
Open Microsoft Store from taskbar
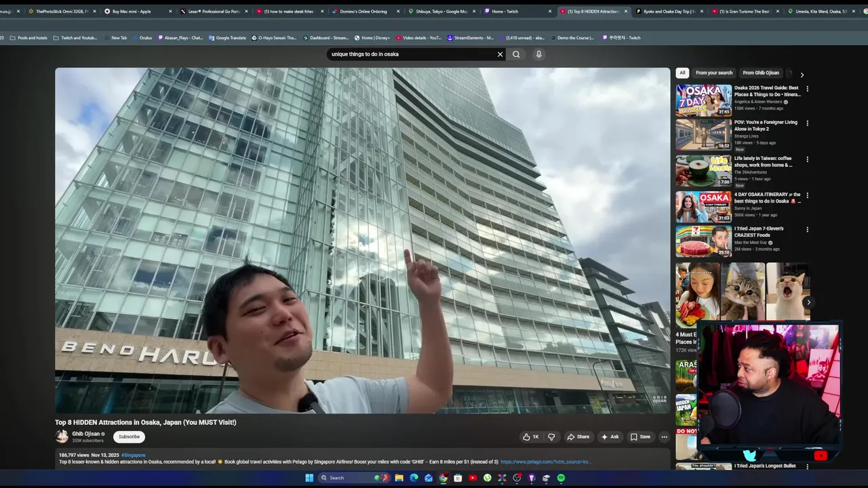(458, 478)
